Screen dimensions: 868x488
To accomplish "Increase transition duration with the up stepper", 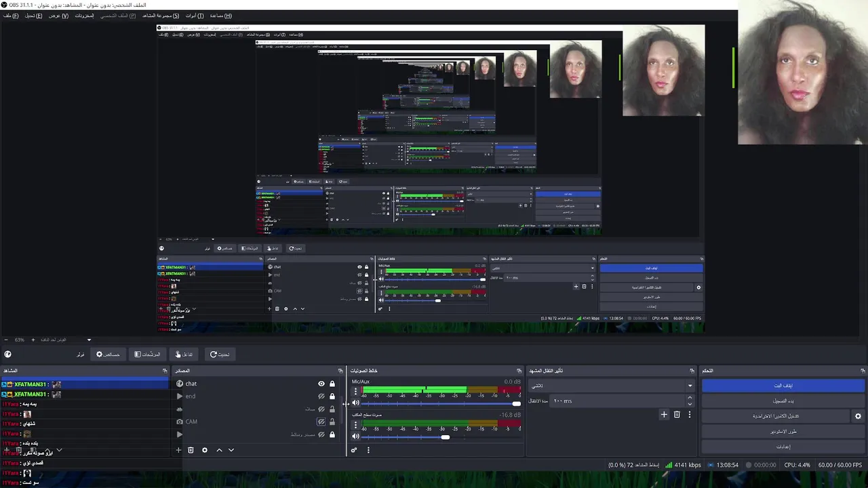I will [x=690, y=398].
